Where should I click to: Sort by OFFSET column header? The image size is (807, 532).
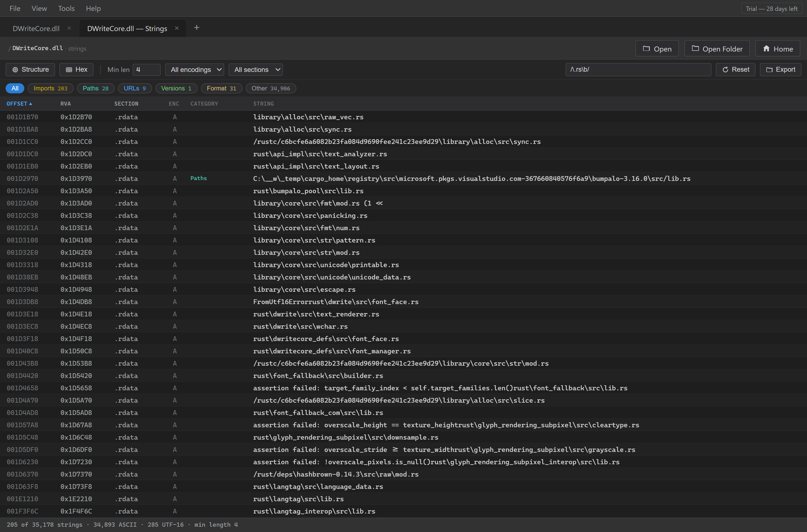(19, 104)
